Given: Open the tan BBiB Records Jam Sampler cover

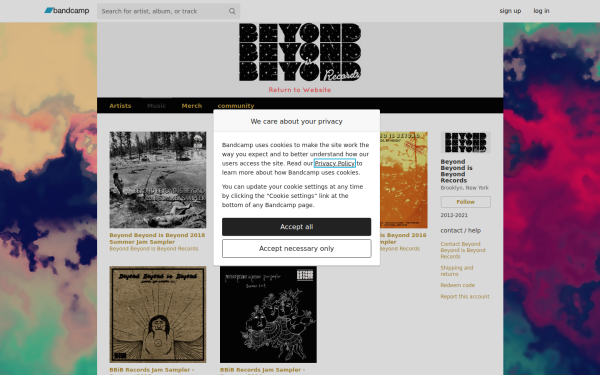Looking at the screenshot, I should pos(158,315).
